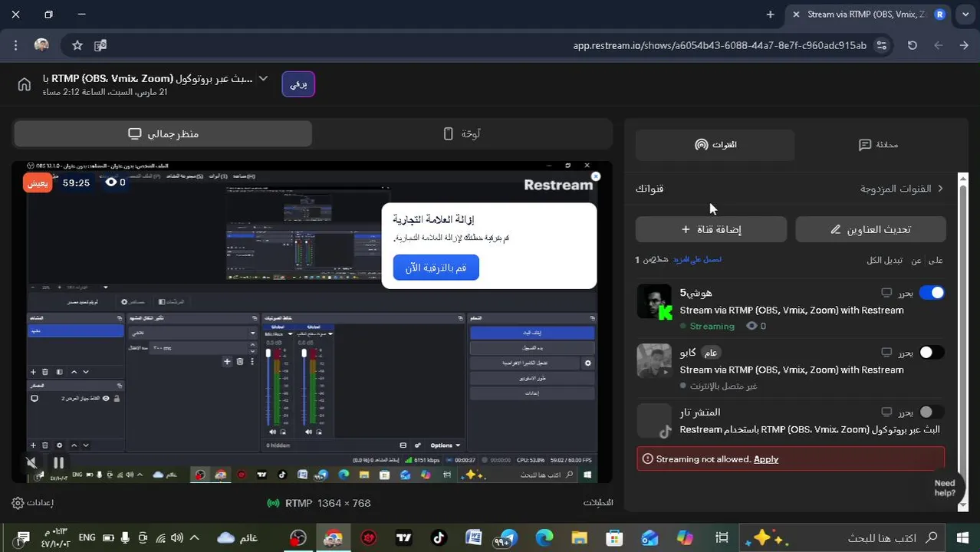Click قم بالترقية الآن upgrade now button
The height and width of the screenshot is (552, 980).
coord(436,268)
